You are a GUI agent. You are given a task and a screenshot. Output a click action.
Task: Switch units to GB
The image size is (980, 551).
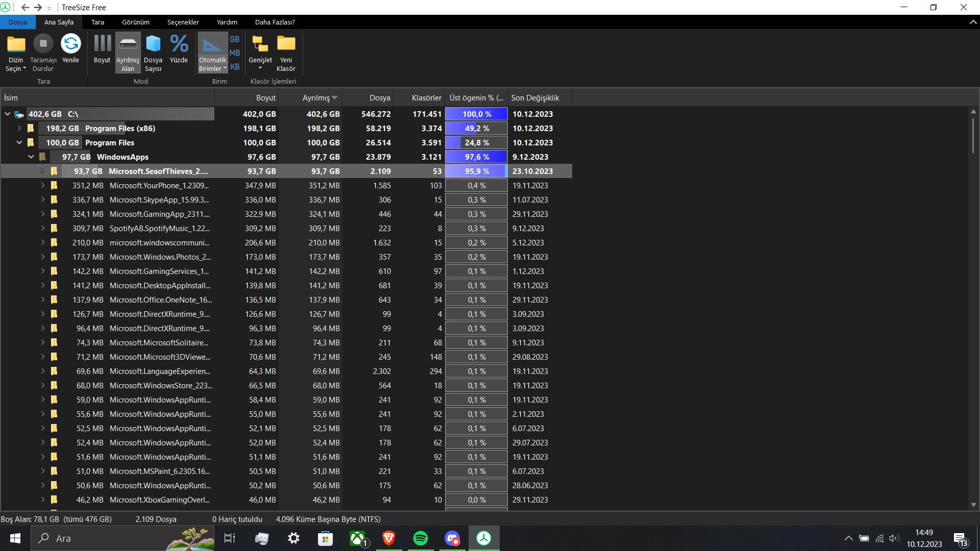[x=234, y=39]
